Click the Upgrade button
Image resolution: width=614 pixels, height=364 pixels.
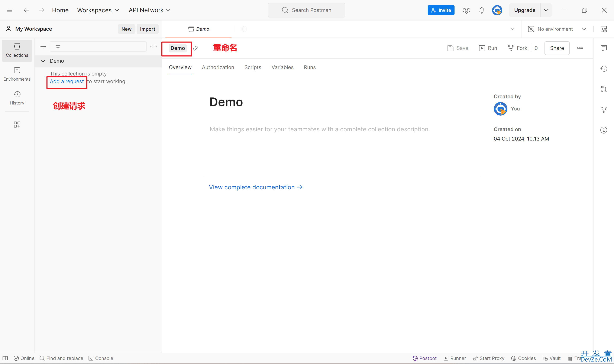pos(525,10)
